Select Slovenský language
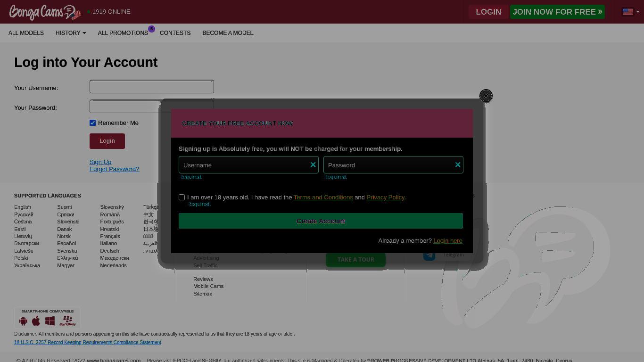The image size is (644, 362). coord(112,207)
